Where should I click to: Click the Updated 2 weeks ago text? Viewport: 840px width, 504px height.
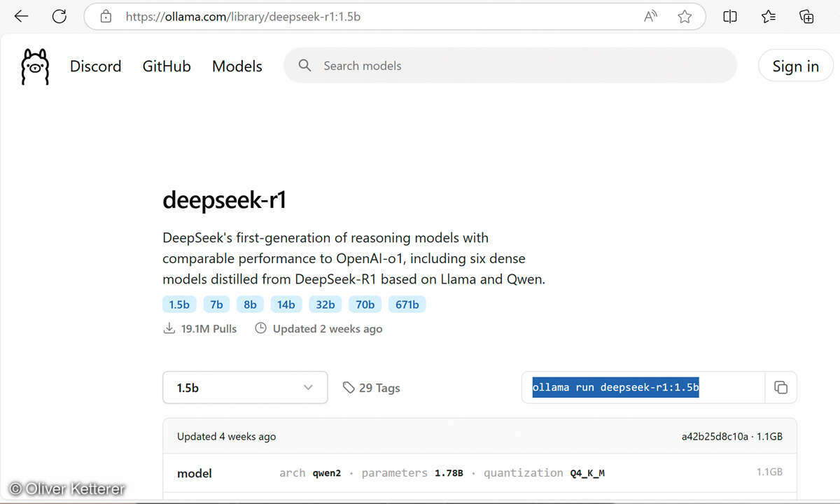coord(328,328)
